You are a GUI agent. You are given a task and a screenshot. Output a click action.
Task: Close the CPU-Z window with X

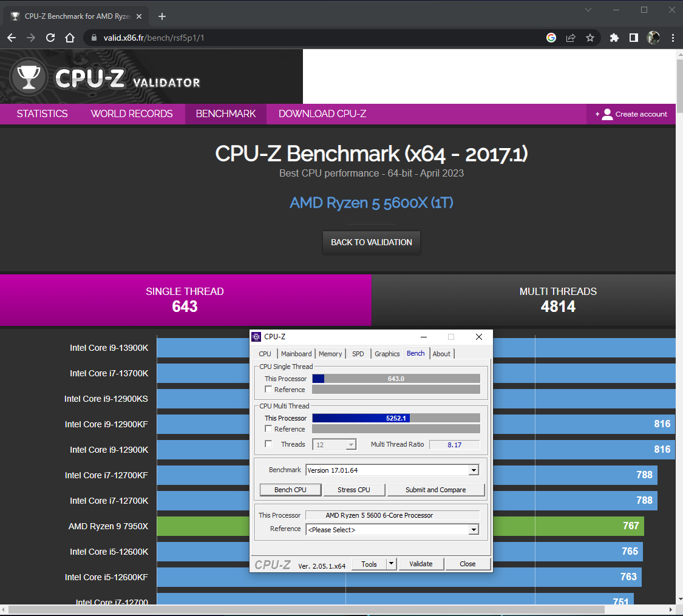click(x=479, y=337)
